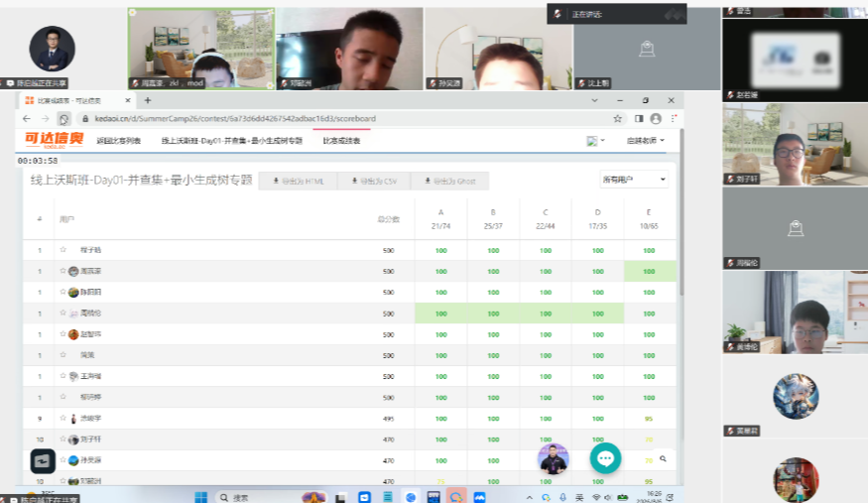Click the muted mic icon on 刘子轩's video label

point(731,180)
